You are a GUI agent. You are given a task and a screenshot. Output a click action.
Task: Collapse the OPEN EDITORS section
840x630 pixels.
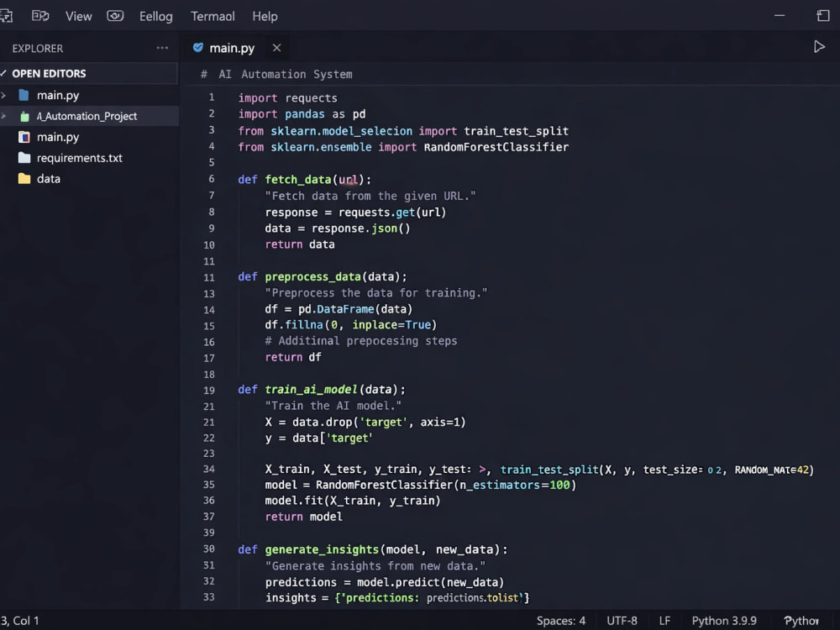pyautogui.click(x=3, y=73)
